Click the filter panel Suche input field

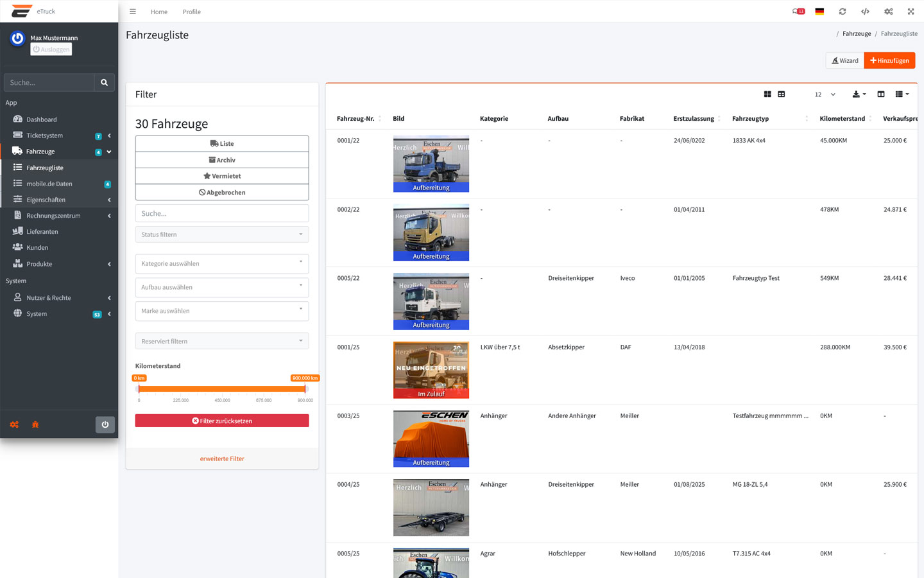point(222,213)
